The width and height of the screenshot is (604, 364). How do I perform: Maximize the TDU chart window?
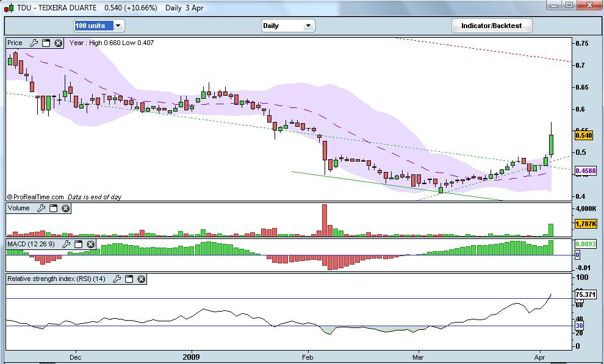tap(569, 5)
